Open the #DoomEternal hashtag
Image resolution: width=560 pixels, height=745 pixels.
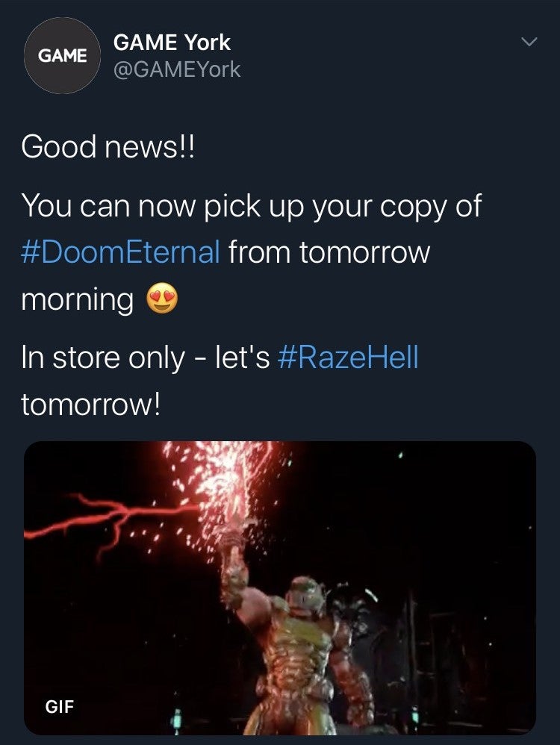coord(121,252)
